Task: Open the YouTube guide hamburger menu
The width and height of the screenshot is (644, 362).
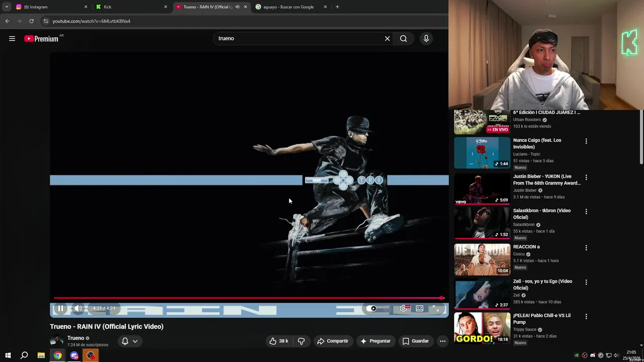Action: point(12,39)
